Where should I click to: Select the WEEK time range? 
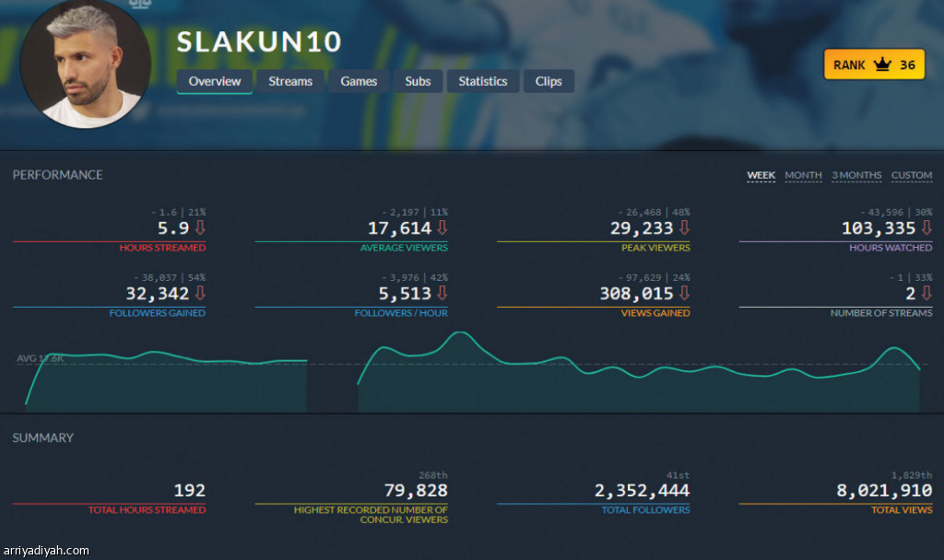[761, 175]
